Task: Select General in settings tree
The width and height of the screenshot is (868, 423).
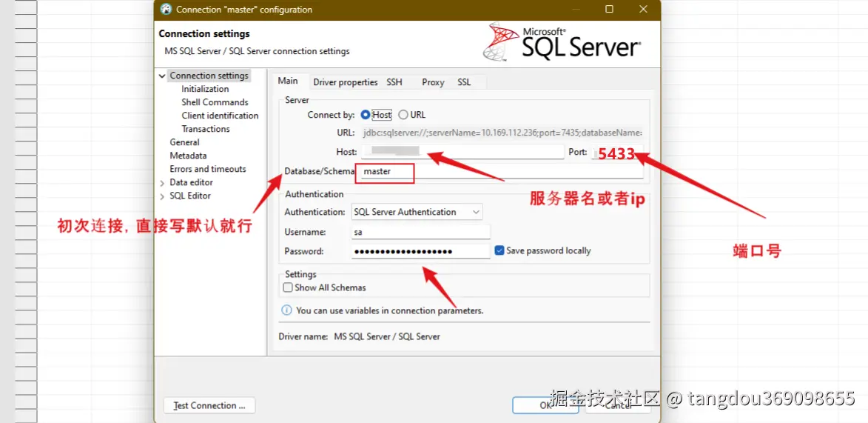Action: [185, 142]
